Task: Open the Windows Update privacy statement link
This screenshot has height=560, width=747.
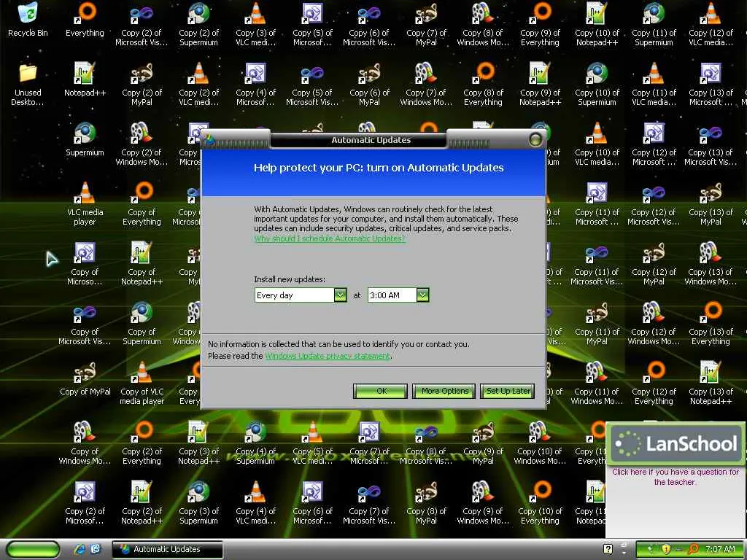Action: [x=328, y=356]
